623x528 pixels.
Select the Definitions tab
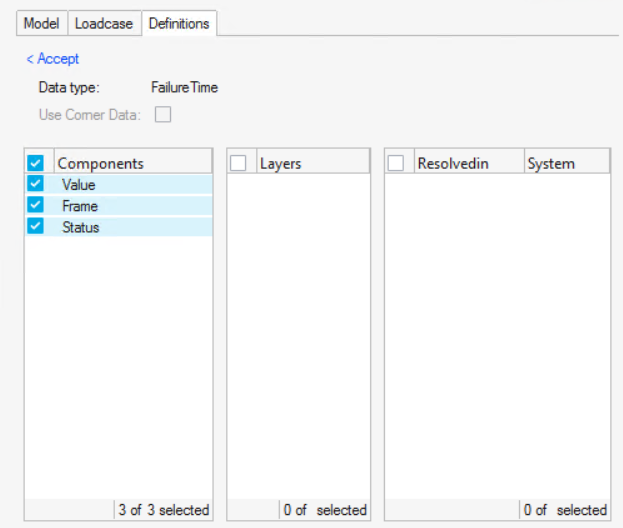[179, 23]
